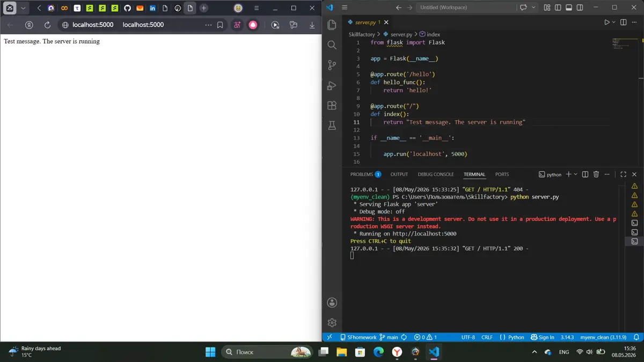Viewport: 644px width, 362px height.
Task: Switch to the OUTPUT panel tab
Action: (399, 174)
